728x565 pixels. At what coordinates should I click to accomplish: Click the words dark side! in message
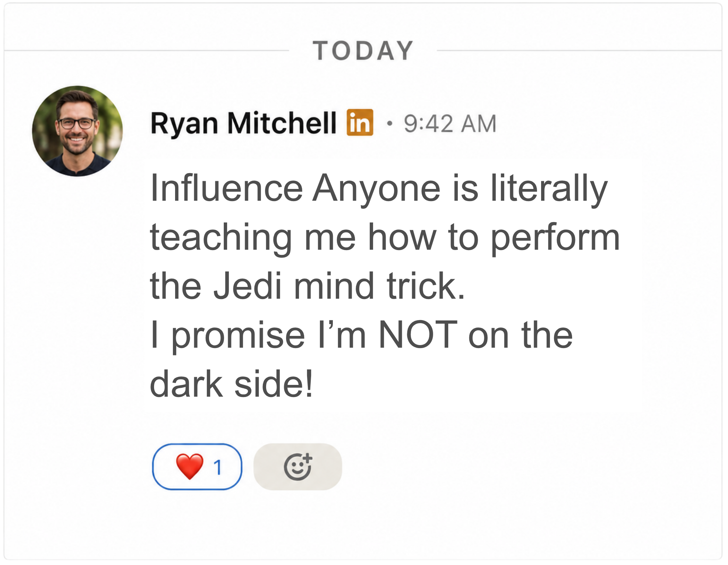231,384
